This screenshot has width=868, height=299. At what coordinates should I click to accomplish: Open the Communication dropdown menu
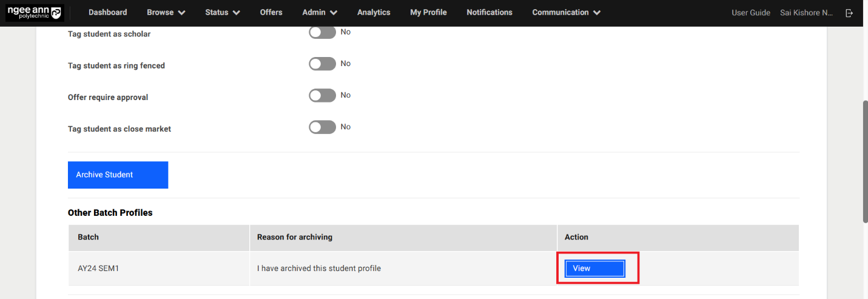566,13
